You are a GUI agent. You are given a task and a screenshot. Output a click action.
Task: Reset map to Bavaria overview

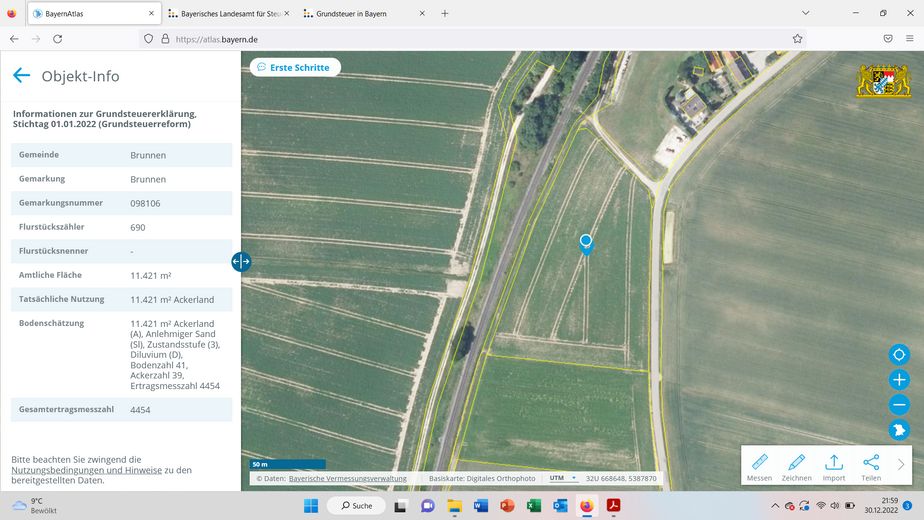coord(899,430)
